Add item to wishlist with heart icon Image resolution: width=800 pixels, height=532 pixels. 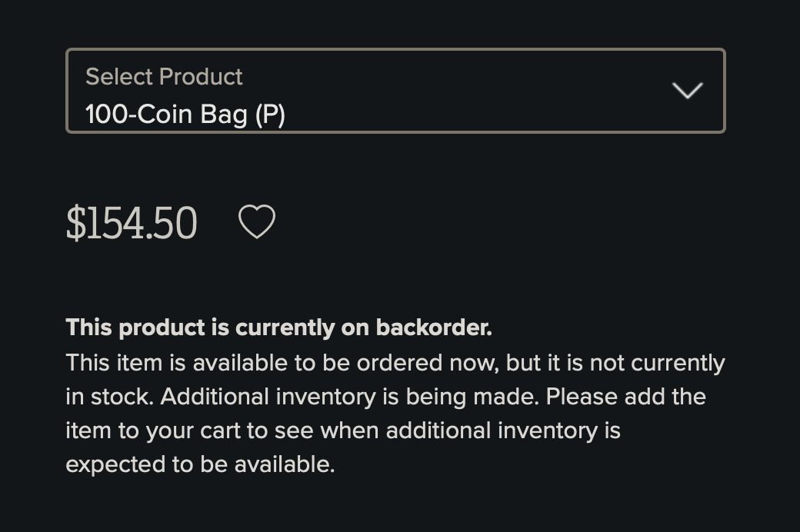pos(257,222)
